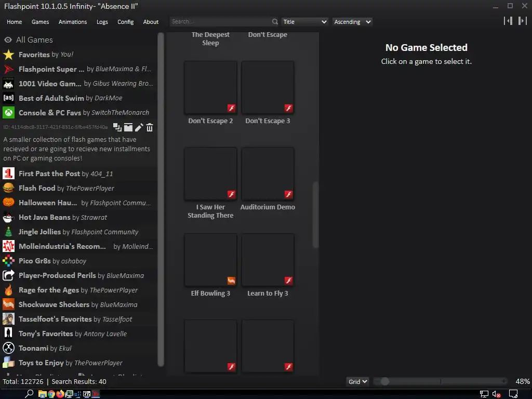
Task: Click the "Search Results: 40" status text
Action: pyautogui.click(x=79, y=382)
